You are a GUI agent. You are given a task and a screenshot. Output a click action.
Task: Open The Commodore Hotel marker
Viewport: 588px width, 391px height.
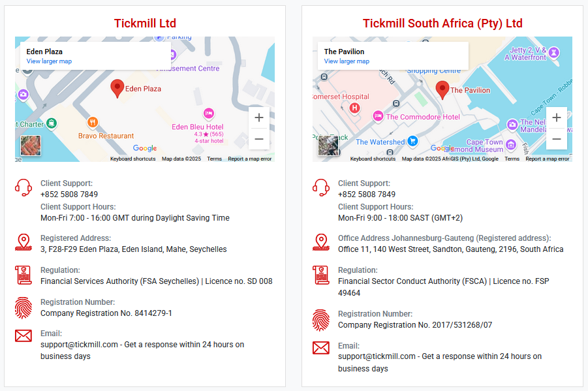coord(378,116)
